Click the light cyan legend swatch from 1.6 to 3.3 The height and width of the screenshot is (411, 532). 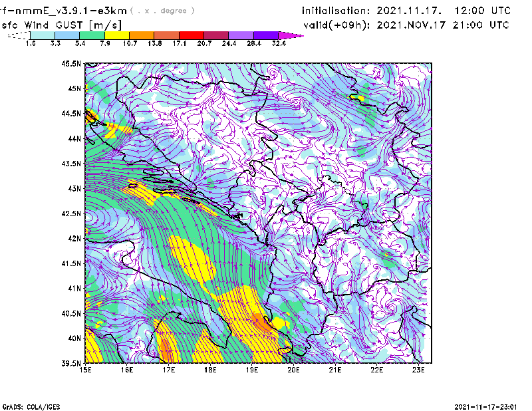43,35
